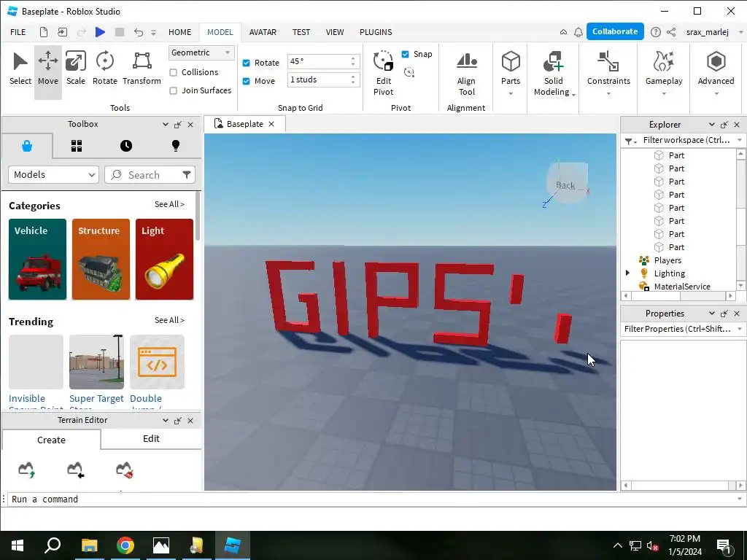747x560 pixels.
Task: Pick the Rotate tool
Action: 105,69
